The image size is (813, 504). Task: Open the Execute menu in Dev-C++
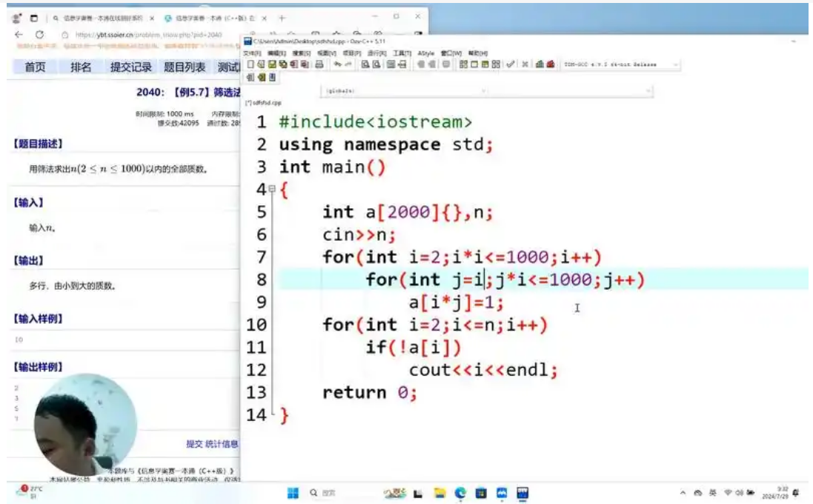377,53
